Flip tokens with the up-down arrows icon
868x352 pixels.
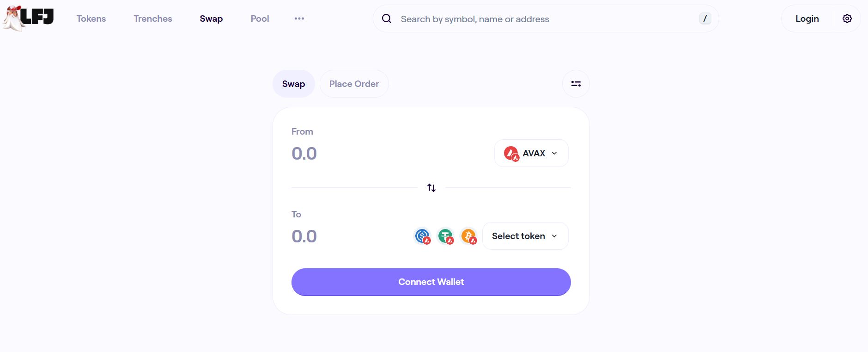[431, 188]
